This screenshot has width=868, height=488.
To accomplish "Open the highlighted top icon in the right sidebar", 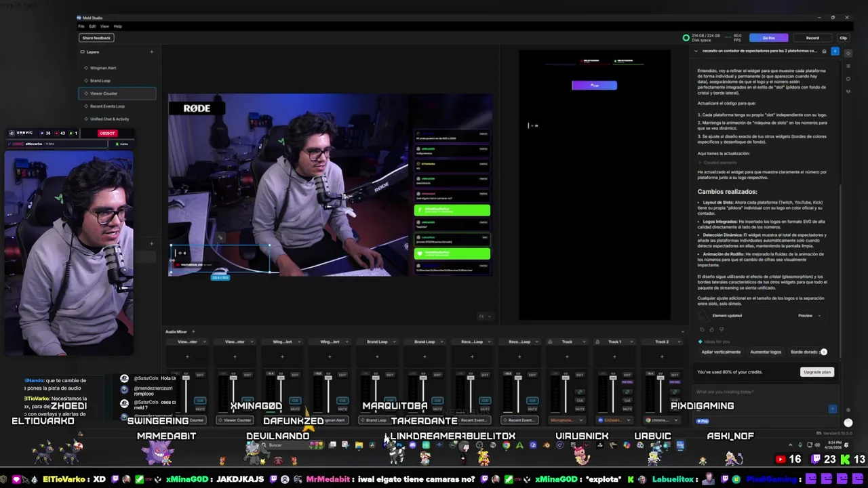I will pyautogui.click(x=848, y=53).
